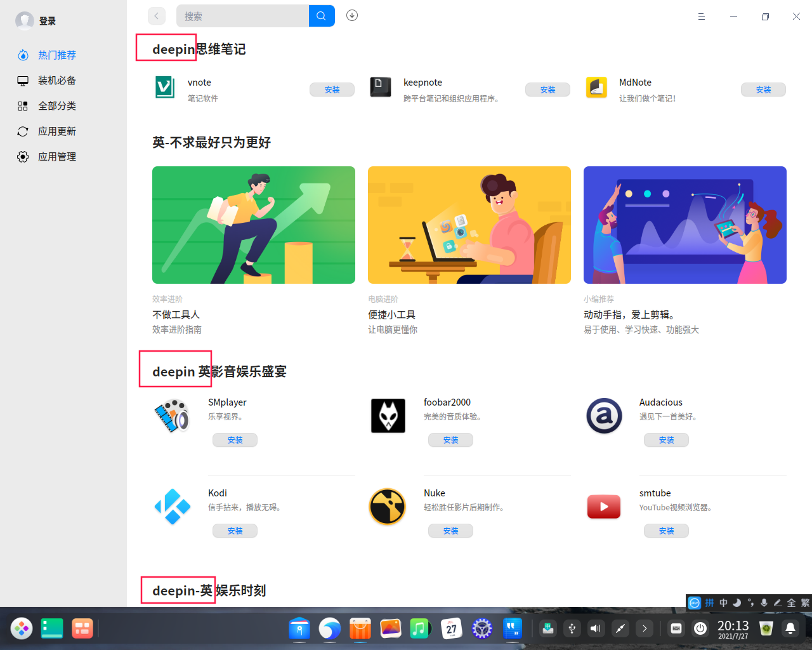Open the Nuke app icon
The width and height of the screenshot is (812, 650).
pos(388,507)
